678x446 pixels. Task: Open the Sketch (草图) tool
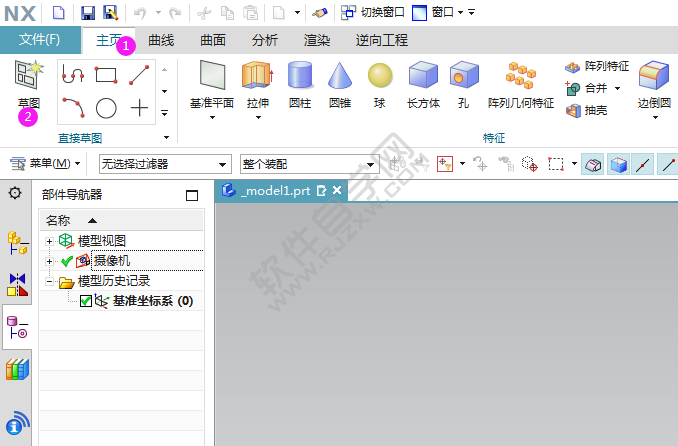click(29, 84)
